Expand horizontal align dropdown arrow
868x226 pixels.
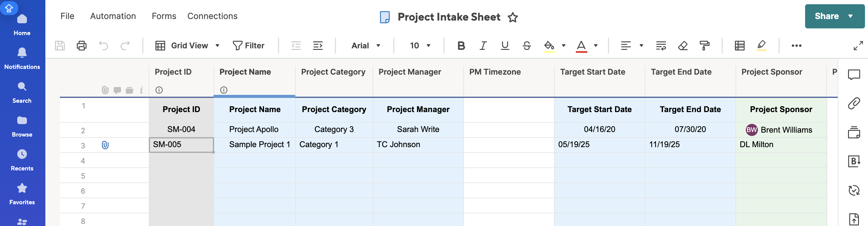click(x=641, y=45)
